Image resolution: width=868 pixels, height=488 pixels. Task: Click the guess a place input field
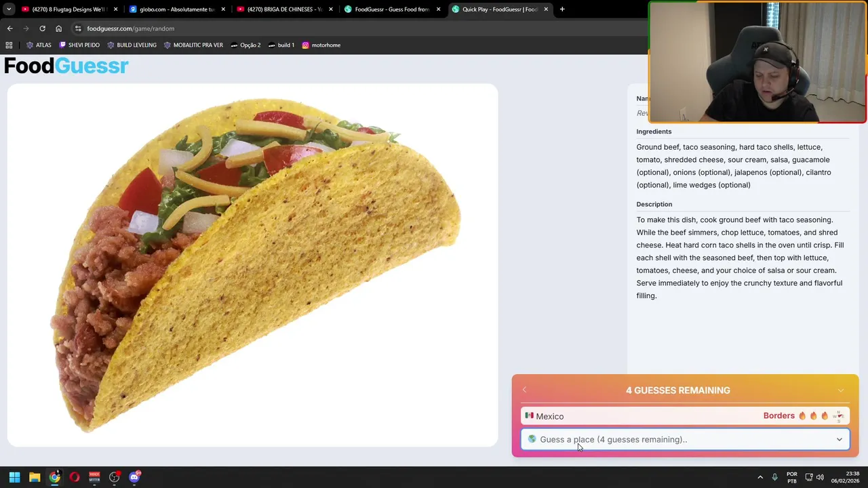[x=685, y=439]
